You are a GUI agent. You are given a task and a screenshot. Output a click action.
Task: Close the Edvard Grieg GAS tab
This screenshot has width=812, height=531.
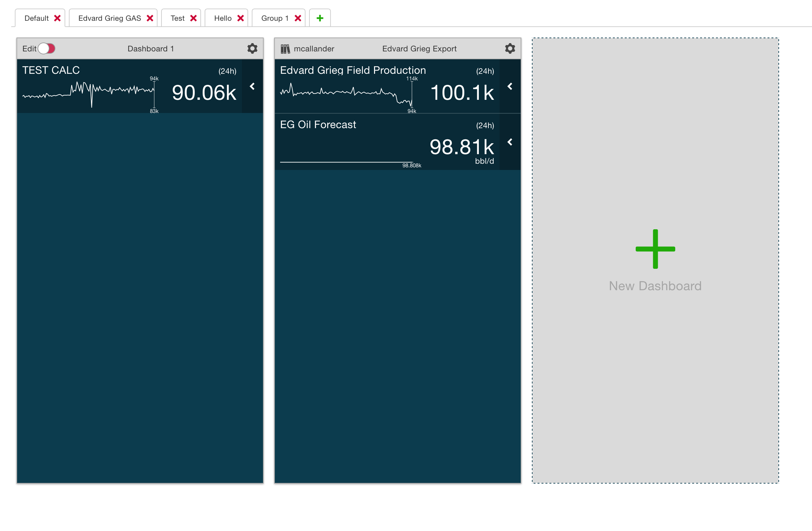150,18
